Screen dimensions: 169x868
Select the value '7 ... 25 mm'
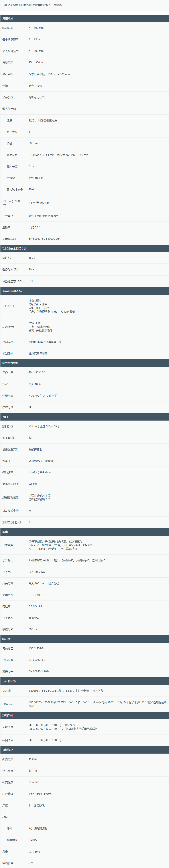pyautogui.click(x=35, y=39)
